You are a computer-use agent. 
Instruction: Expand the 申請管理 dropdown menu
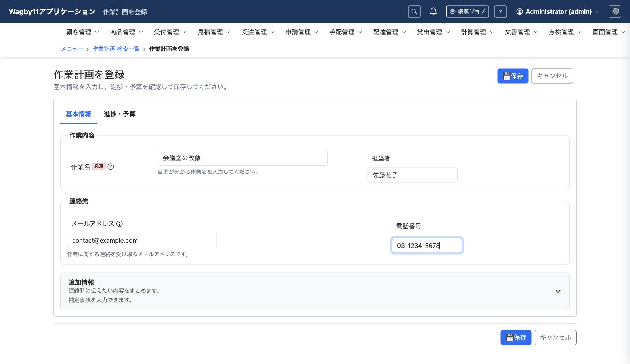[302, 32]
